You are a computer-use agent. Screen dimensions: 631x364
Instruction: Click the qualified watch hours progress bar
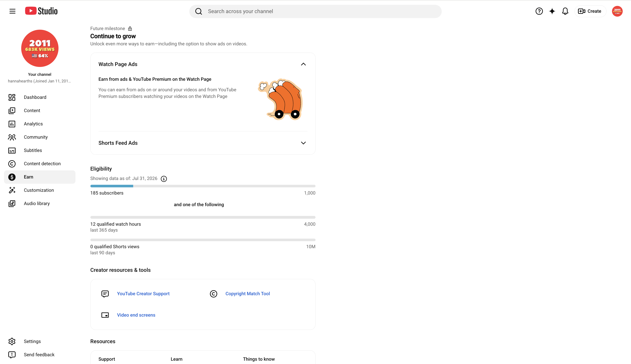pyautogui.click(x=203, y=217)
